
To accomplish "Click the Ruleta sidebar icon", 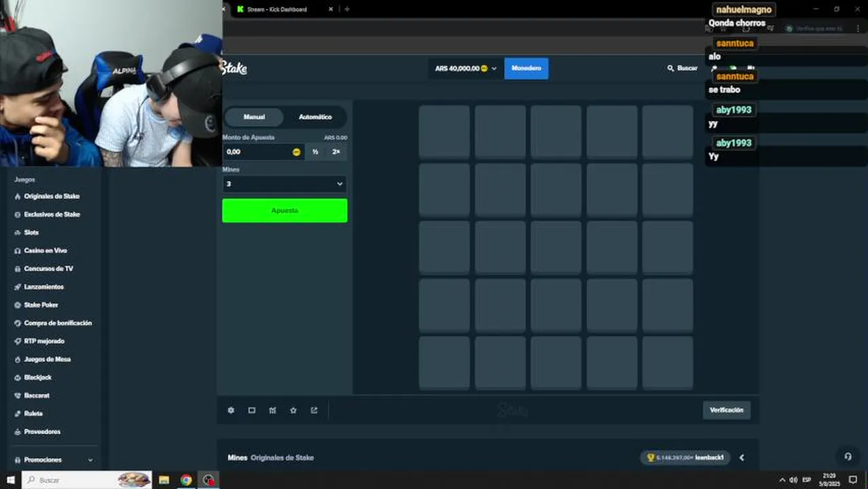I will (18, 414).
